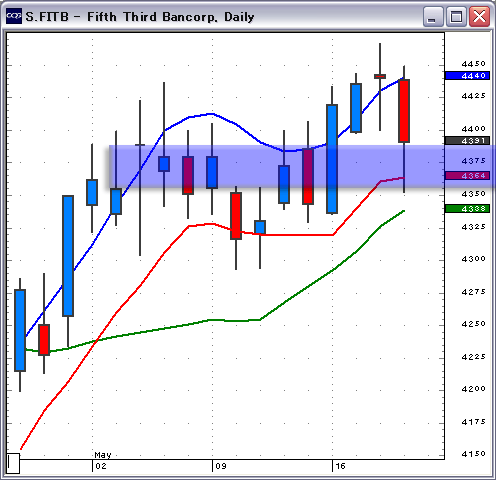
Task: Click the 4250 price scale value
Action: point(473,324)
